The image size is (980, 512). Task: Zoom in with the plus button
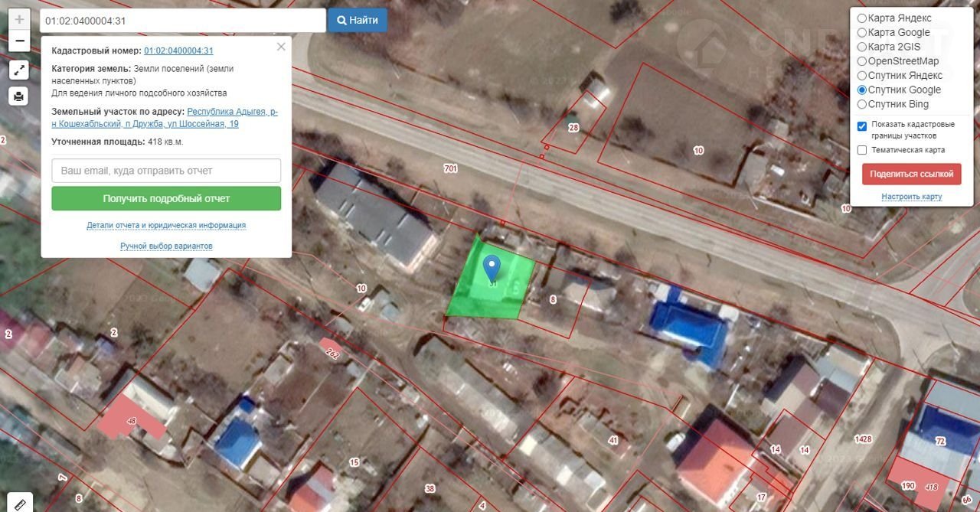[19, 20]
